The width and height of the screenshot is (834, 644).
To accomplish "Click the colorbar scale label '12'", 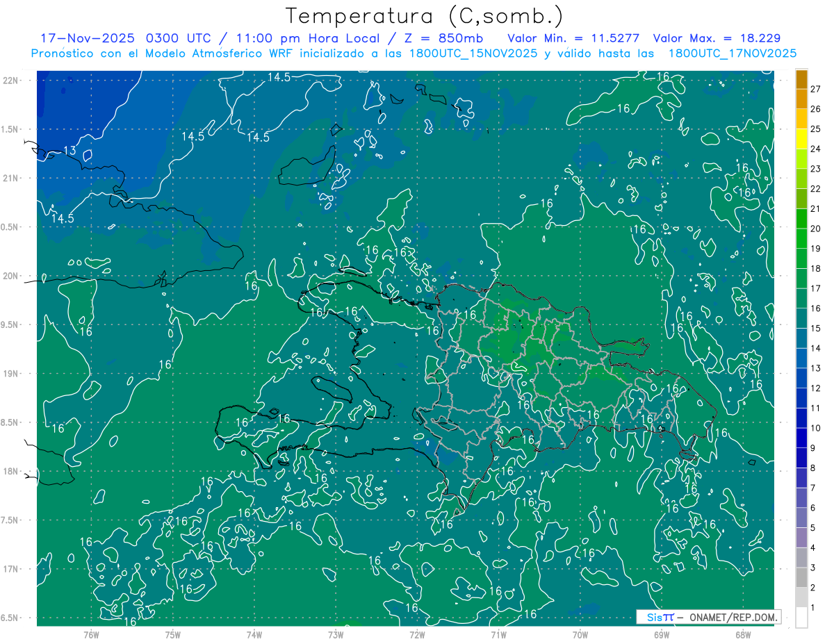I will (816, 388).
